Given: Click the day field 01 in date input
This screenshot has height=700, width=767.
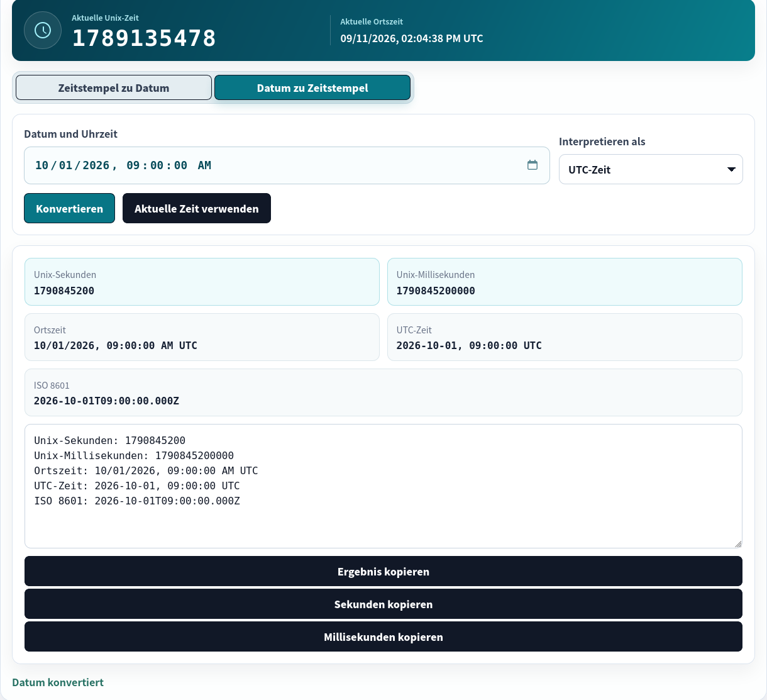Looking at the screenshot, I should tap(65, 165).
